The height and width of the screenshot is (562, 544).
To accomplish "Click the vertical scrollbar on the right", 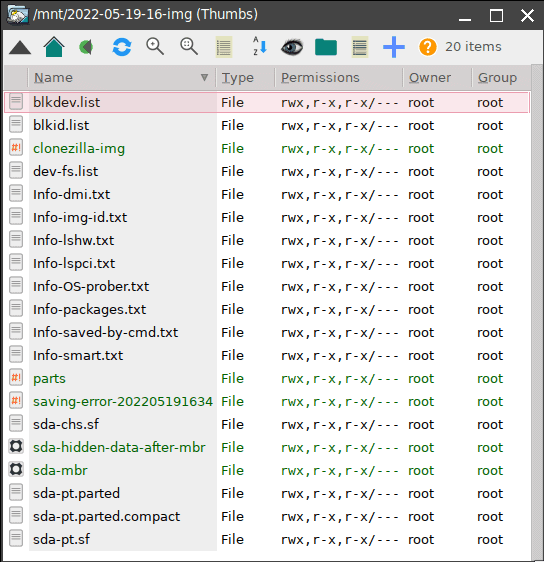I will pyautogui.click(x=537, y=312).
